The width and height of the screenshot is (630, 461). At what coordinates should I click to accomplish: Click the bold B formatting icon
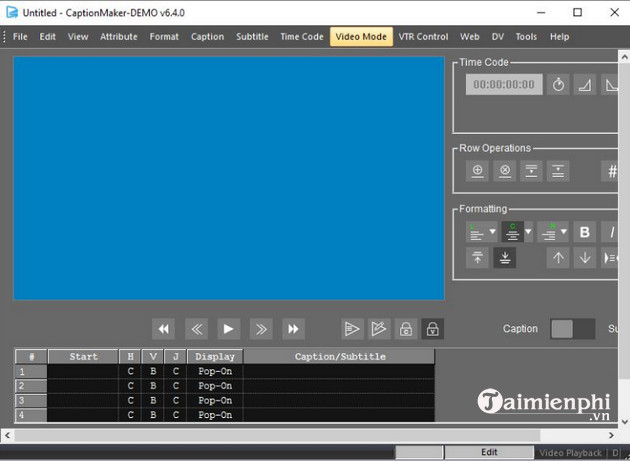point(585,232)
